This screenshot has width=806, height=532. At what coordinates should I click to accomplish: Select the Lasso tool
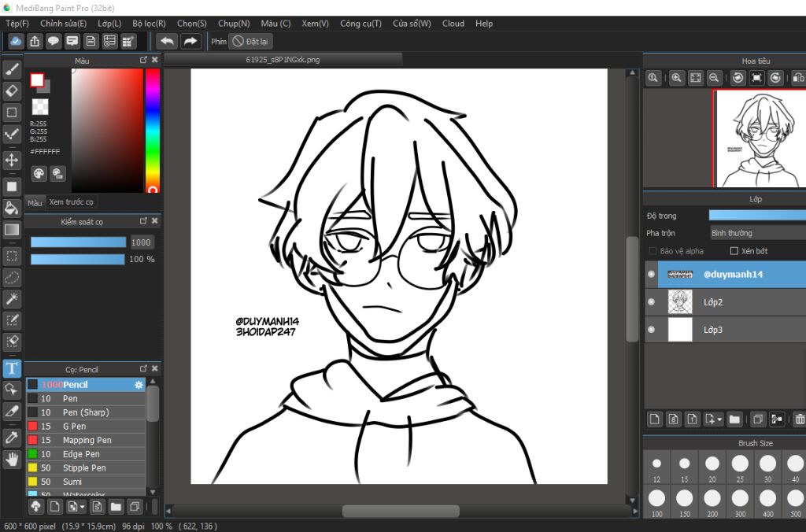pyautogui.click(x=12, y=278)
